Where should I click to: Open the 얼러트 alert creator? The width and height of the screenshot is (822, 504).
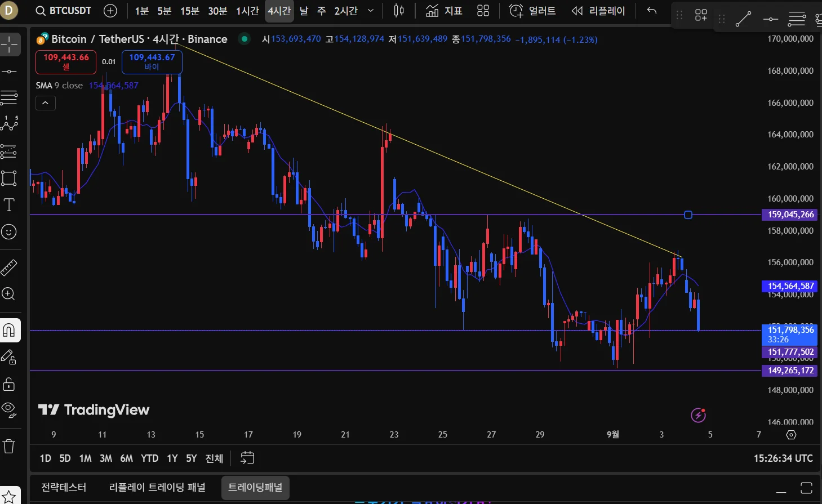click(532, 11)
